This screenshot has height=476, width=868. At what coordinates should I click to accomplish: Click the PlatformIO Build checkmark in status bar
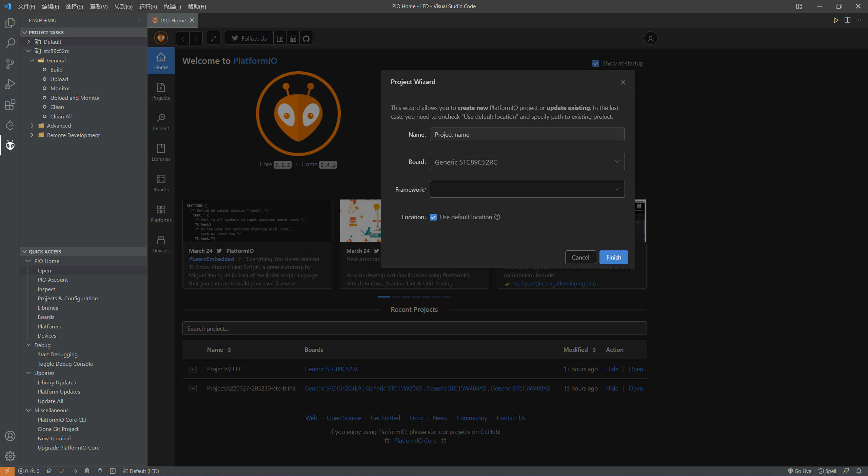point(62,471)
